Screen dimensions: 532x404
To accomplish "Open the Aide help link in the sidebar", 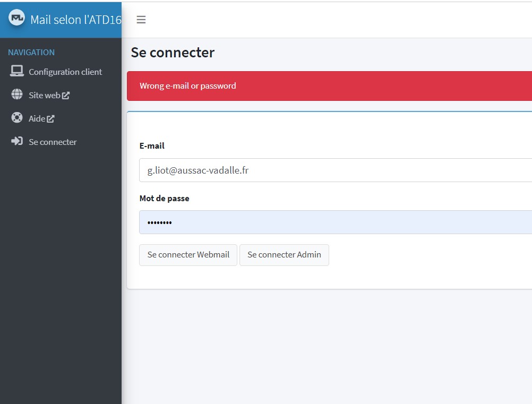I will pos(37,118).
